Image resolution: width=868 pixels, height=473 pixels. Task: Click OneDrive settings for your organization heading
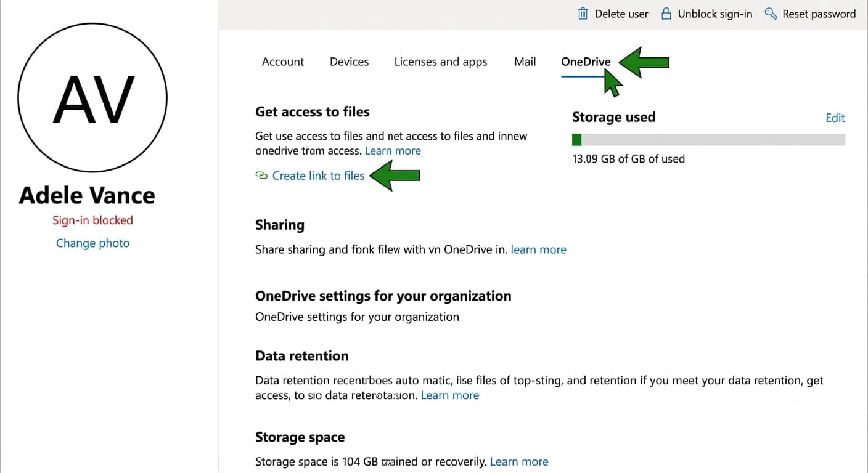click(383, 296)
